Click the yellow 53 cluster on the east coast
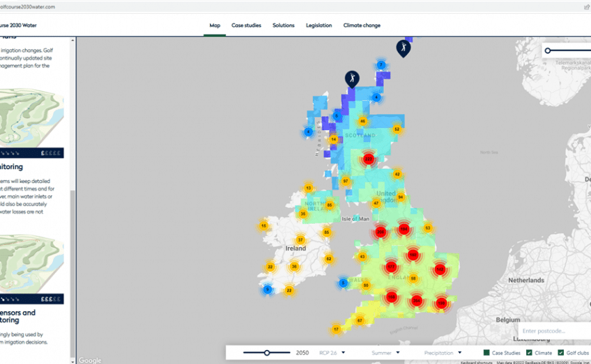This screenshot has width=591, height=364. tap(428, 228)
